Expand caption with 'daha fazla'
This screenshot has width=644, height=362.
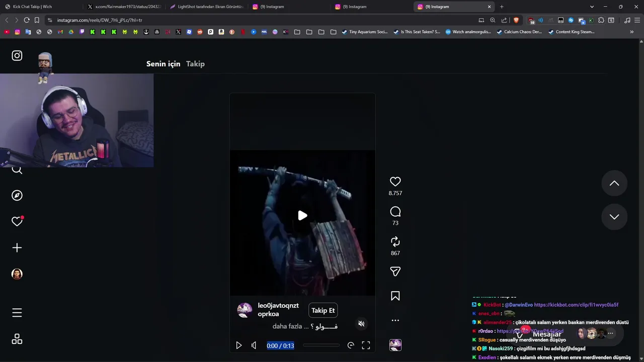[x=287, y=326]
